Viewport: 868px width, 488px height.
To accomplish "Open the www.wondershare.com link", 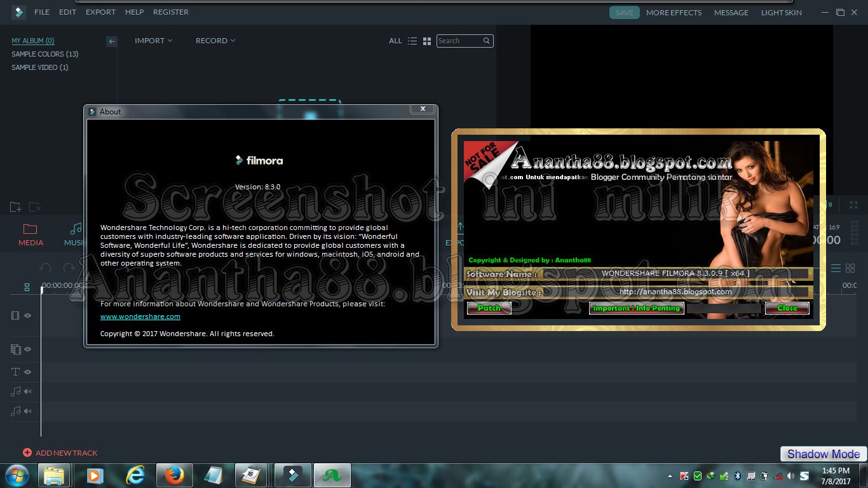I will click(x=140, y=316).
